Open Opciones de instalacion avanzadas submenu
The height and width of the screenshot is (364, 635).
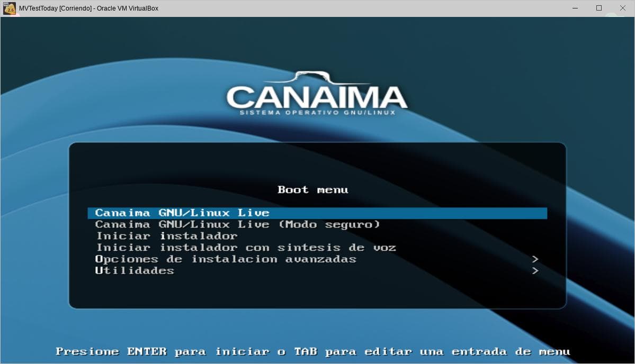226,259
